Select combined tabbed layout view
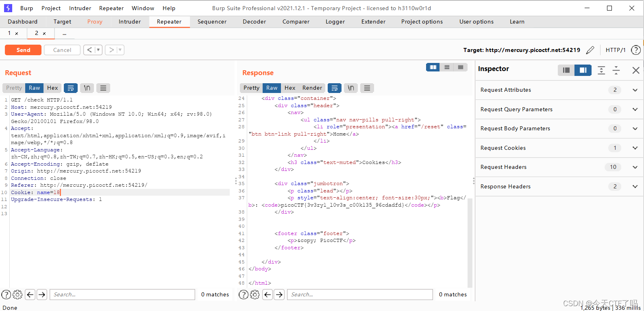The height and width of the screenshot is (311, 644). 461,67
